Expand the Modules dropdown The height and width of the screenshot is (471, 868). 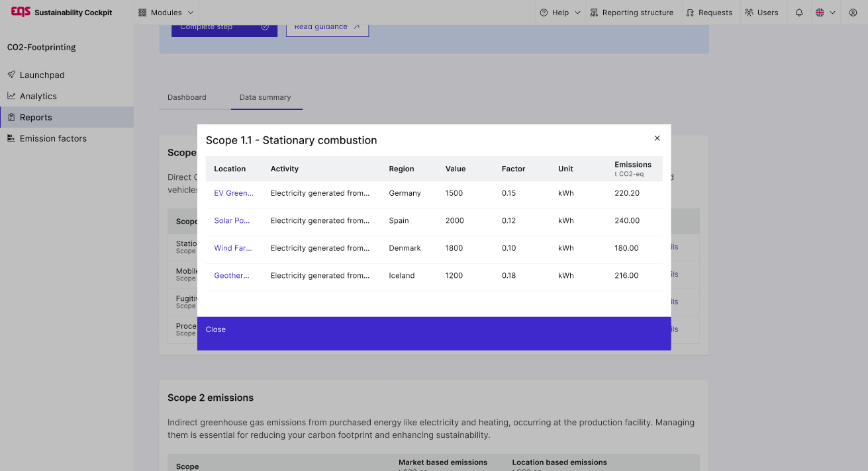[x=166, y=13]
